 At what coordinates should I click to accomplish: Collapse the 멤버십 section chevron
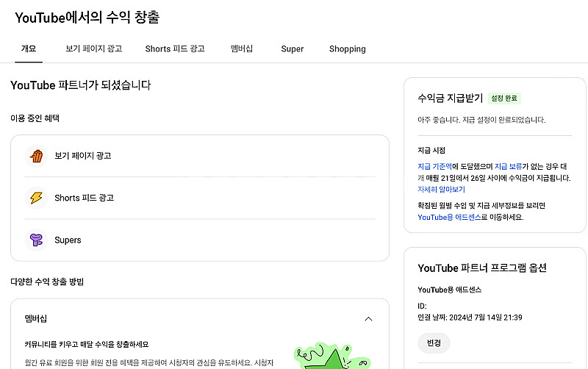click(x=369, y=319)
